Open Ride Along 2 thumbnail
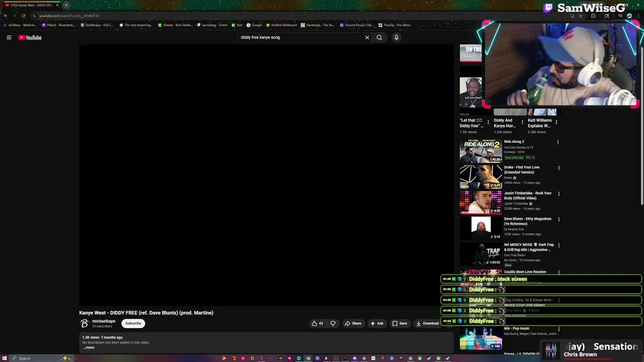The width and height of the screenshot is (644, 362). click(x=480, y=151)
